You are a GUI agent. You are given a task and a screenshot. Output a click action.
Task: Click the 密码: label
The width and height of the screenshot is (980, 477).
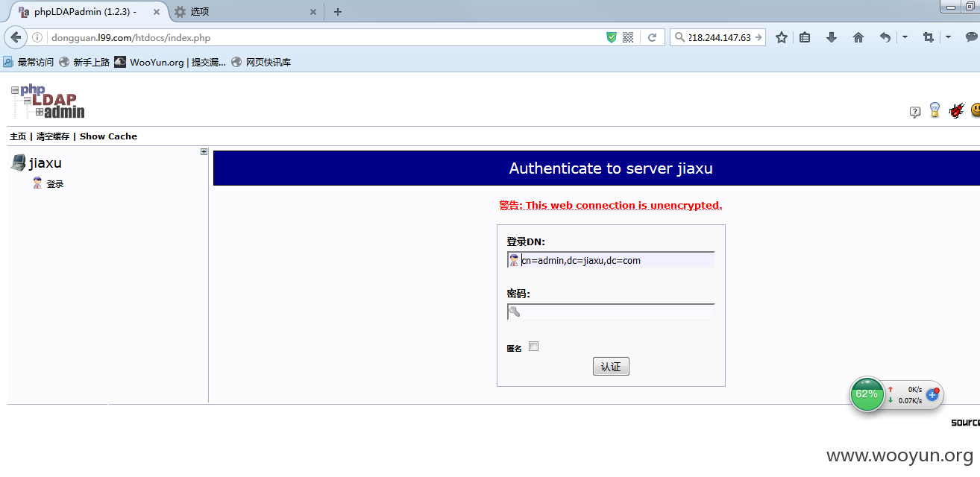pos(518,294)
